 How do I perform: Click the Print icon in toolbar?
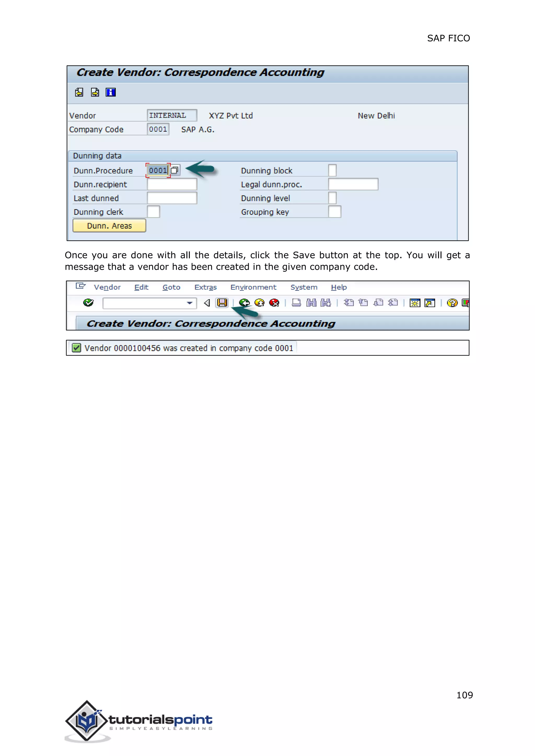point(296,303)
